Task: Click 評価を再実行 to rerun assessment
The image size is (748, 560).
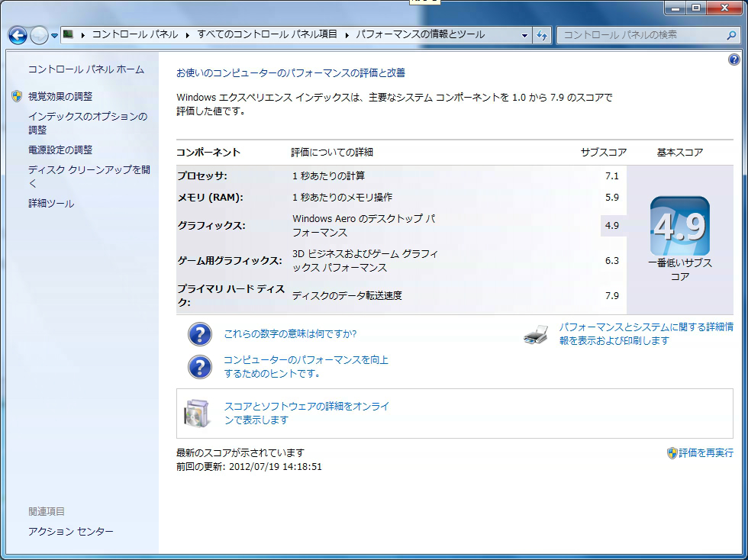Action: click(706, 452)
